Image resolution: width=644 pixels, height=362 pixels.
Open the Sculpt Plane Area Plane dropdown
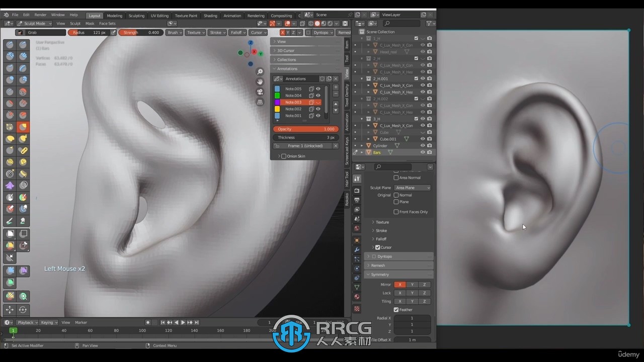[x=413, y=188]
